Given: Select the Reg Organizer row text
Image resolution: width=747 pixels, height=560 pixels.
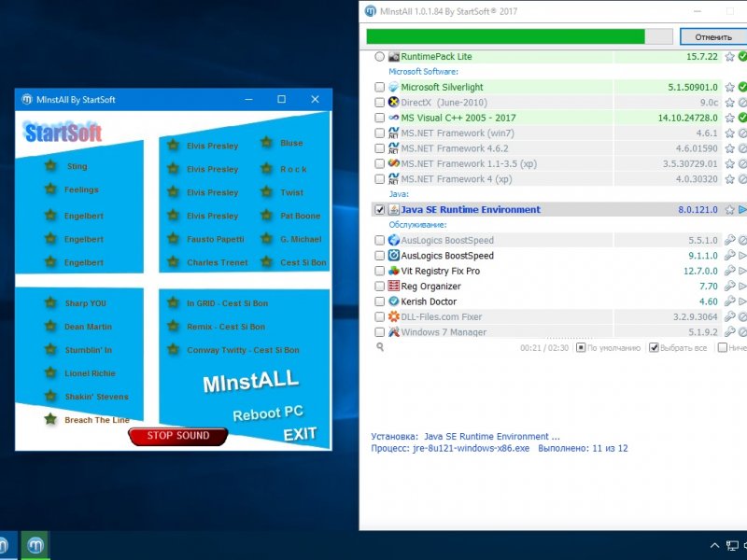Looking at the screenshot, I should coord(430,287).
